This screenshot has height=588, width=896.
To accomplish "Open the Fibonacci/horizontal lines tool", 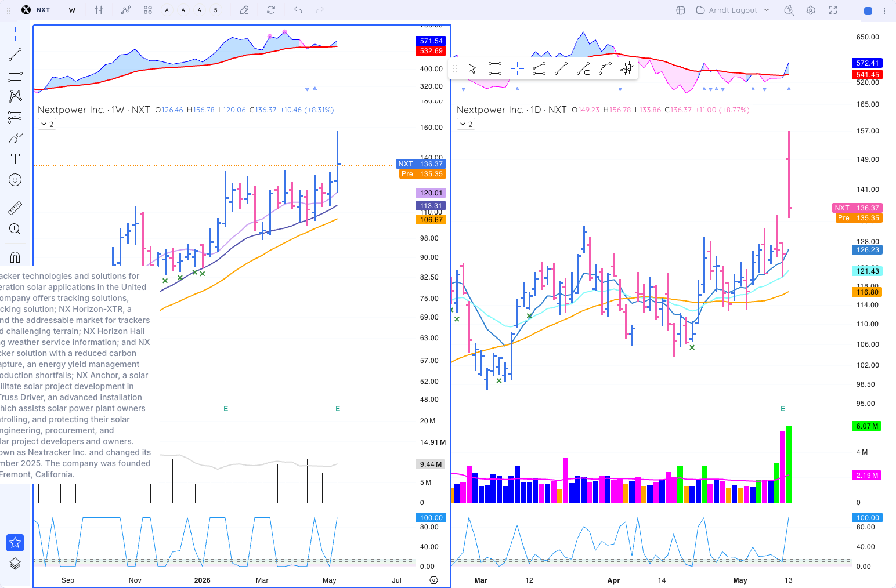I will coord(15,75).
